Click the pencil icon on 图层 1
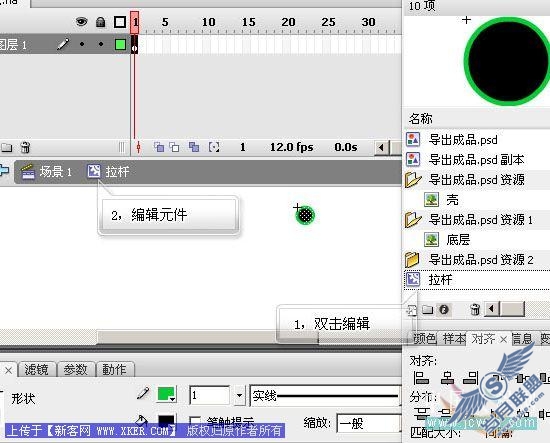This screenshot has width=550, height=443. [x=63, y=44]
